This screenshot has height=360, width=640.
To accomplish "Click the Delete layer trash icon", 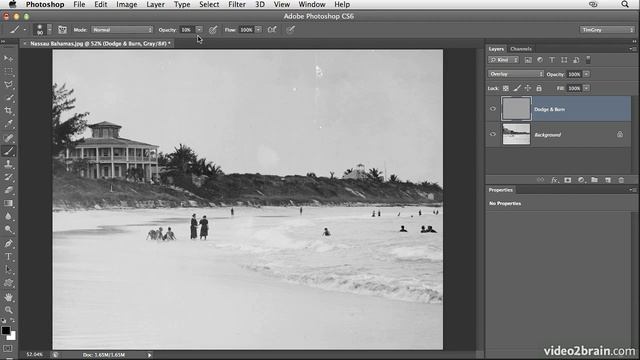I will tap(621, 180).
